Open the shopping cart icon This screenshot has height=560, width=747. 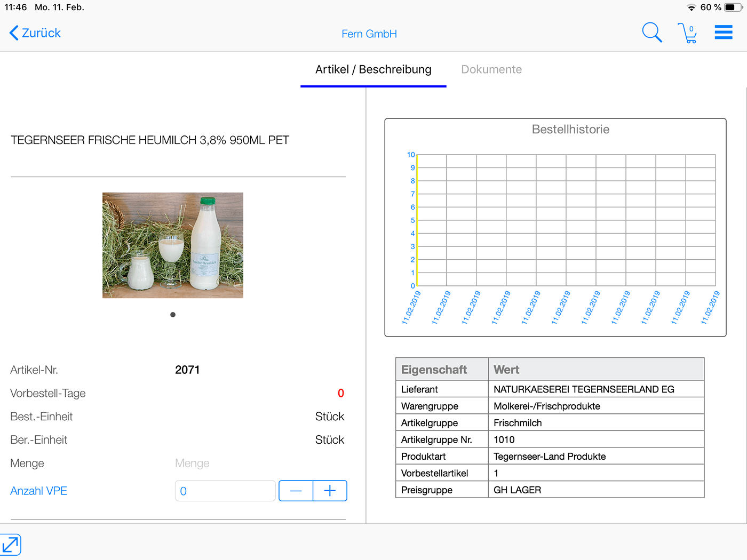687,33
